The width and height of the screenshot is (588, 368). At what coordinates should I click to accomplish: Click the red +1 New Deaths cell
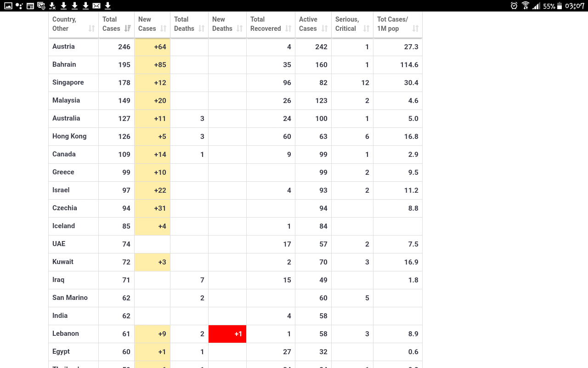(x=227, y=334)
